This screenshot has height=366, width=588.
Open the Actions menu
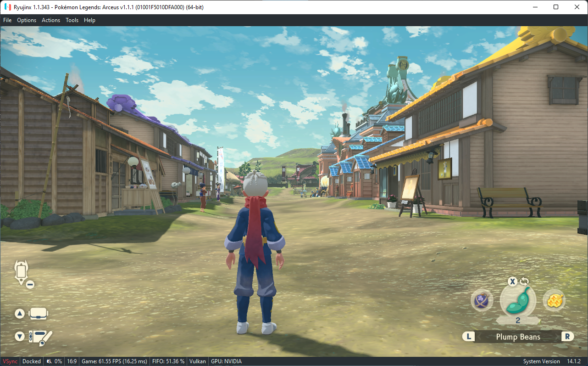(51, 20)
